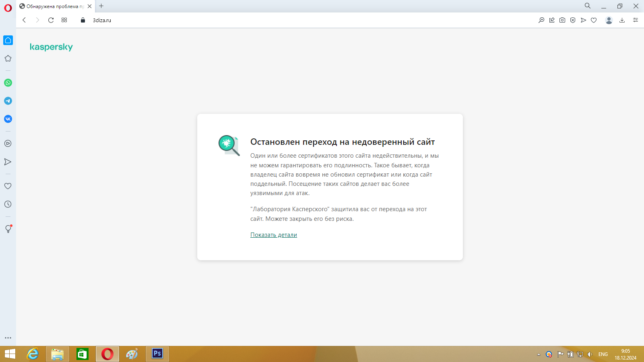Click the 'Показать детали' link
Image resolution: width=644 pixels, height=362 pixels.
(274, 235)
